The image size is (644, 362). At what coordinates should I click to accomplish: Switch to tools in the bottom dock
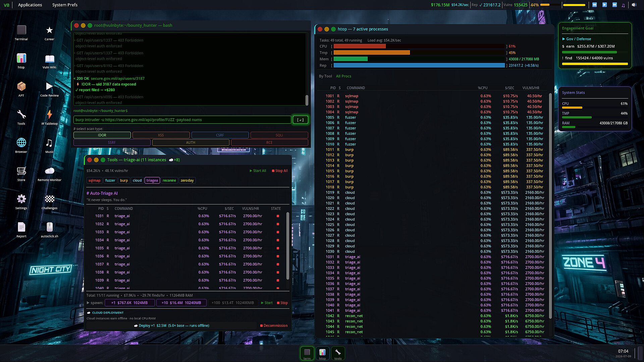click(338, 354)
